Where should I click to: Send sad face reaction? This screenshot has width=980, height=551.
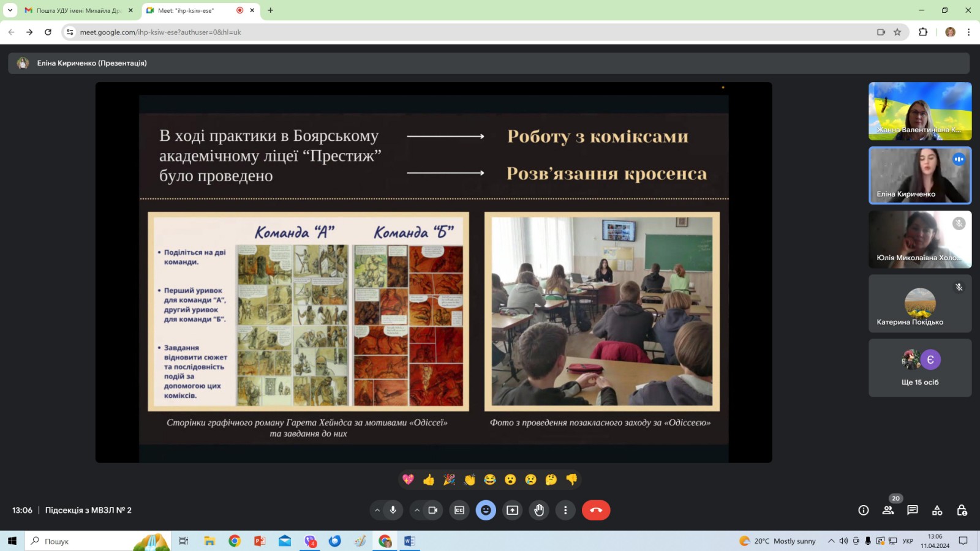pyautogui.click(x=531, y=479)
